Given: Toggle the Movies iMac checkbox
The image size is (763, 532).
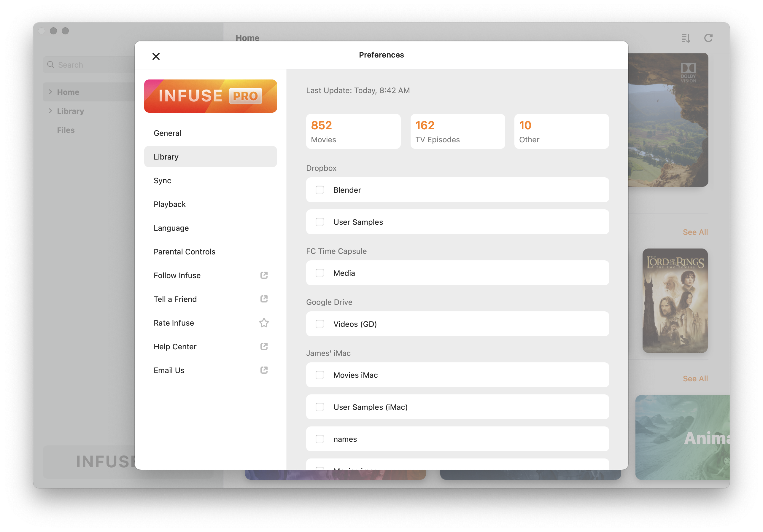Looking at the screenshot, I should pos(320,375).
